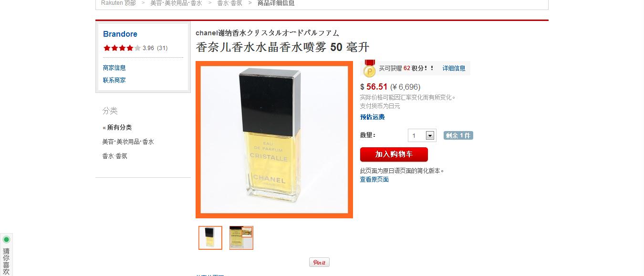This screenshot has width=644, height=276.
Task: Open the 预估运费 shipping estimate link
Action: (x=373, y=117)
